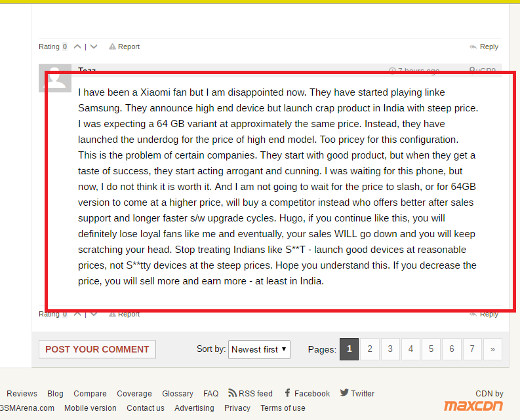Open the RSS feed link
The width and height of the screenshot is (520, 420).
250,393
